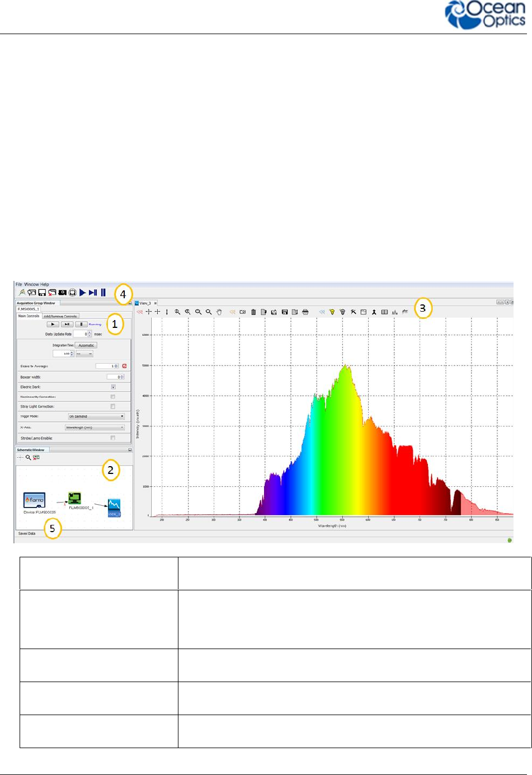Select the flame device node in schematic
This screenshot has width=532, height=775.
pyautogui.click(x=35, y=500)
